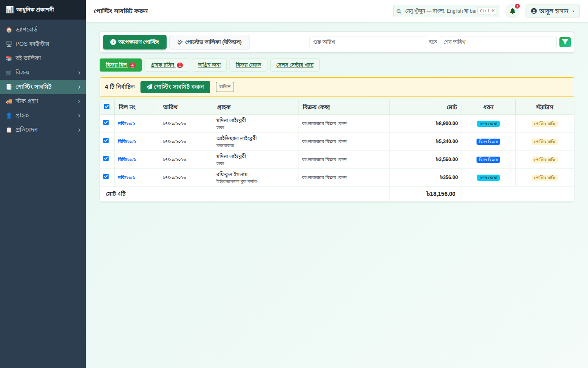Open bill link বিবি/২৬/১
Screen dimensions: 588x368
coord(127,159)
